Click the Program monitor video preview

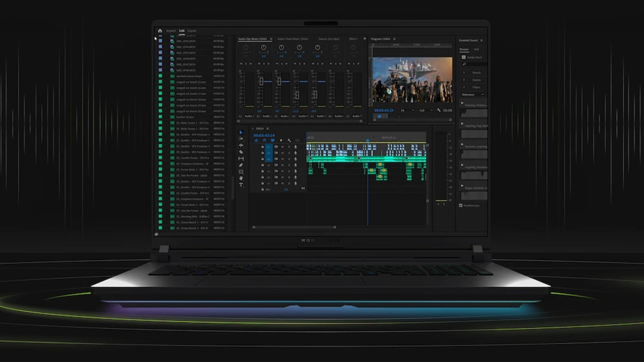pyautogui.click(x=412, y=80)
